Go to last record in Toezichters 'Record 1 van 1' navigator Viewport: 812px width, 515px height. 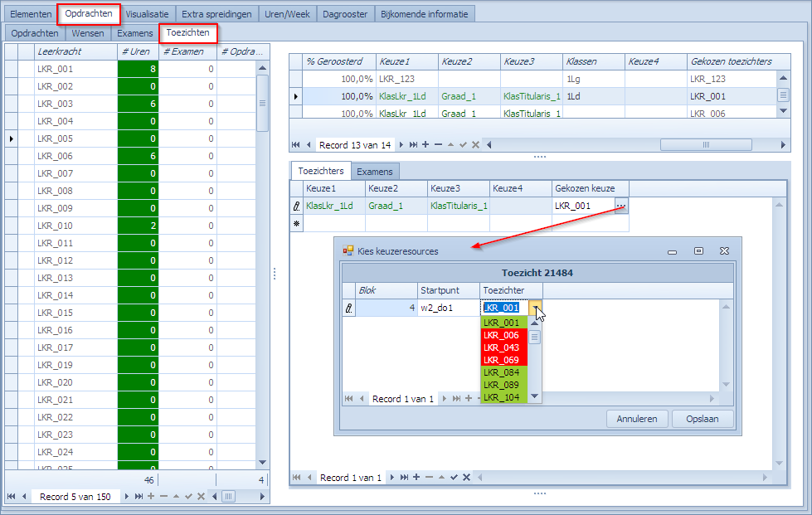click(x=405, y=477)
